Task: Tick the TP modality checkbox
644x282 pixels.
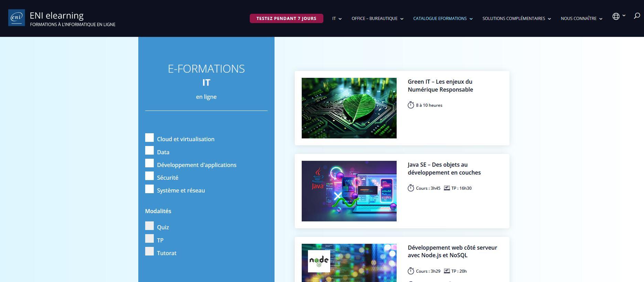Action: point(149,239)
